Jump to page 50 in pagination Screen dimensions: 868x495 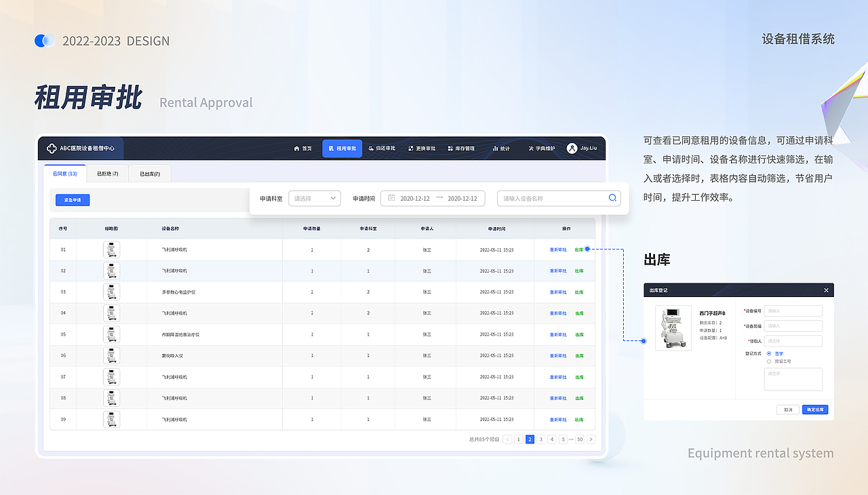tap(580, 439)
